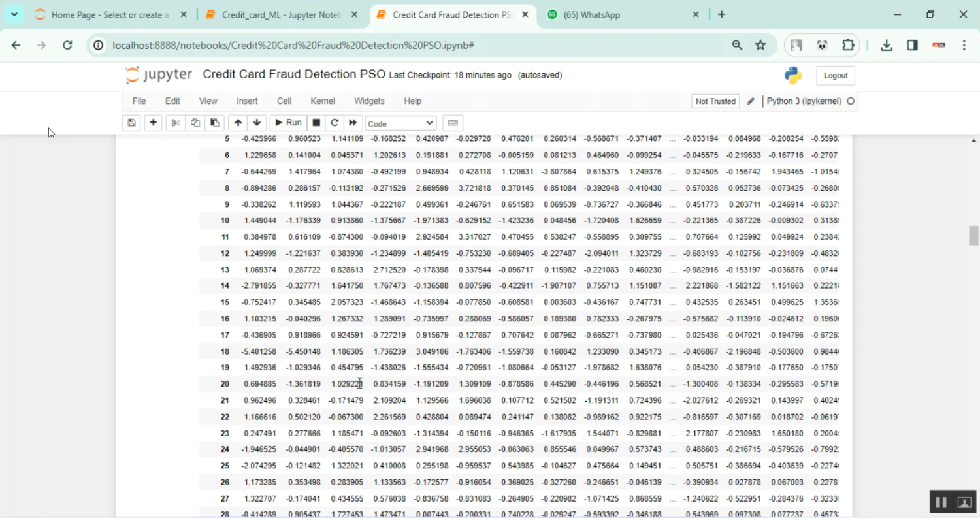Move the selected cell down

tap(257, 123)
